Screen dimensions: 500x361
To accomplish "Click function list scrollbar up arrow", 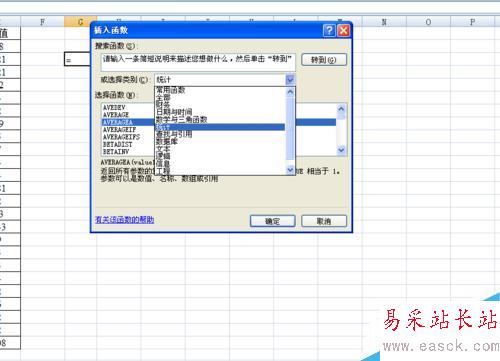I will [341, 109].
